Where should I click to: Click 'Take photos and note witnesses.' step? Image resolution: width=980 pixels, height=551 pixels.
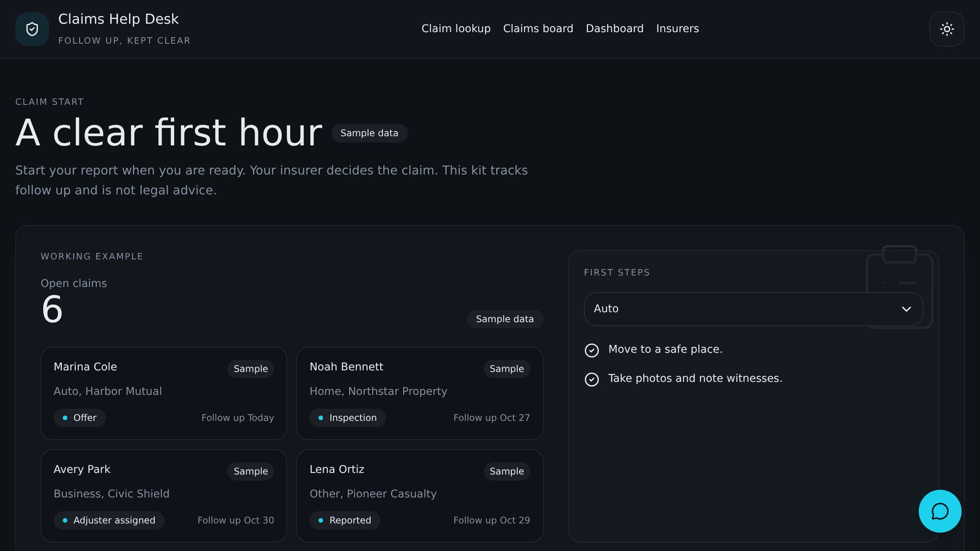(695, 378)
